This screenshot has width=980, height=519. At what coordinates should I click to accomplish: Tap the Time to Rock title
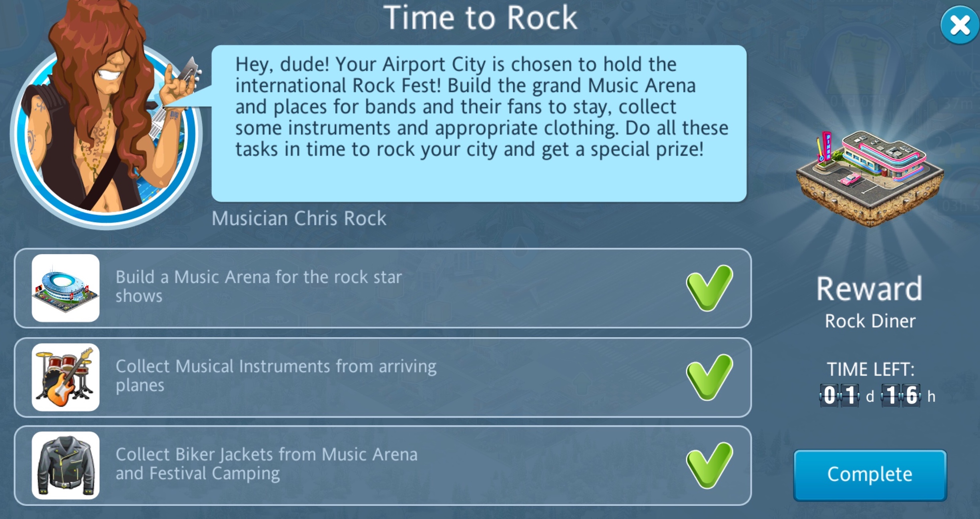(480, 18)
